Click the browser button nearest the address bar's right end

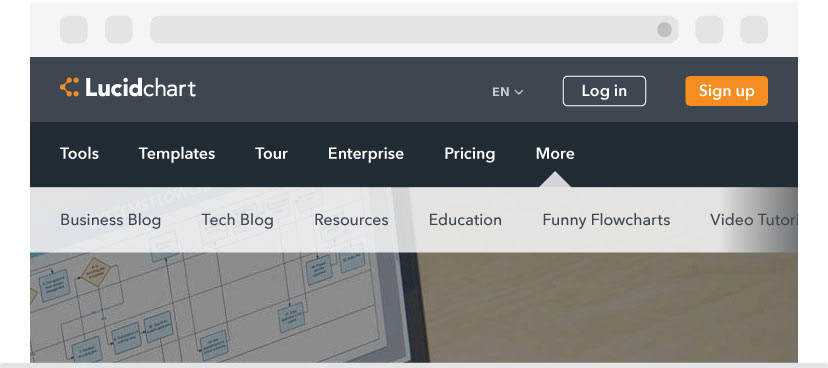point(709,30)
